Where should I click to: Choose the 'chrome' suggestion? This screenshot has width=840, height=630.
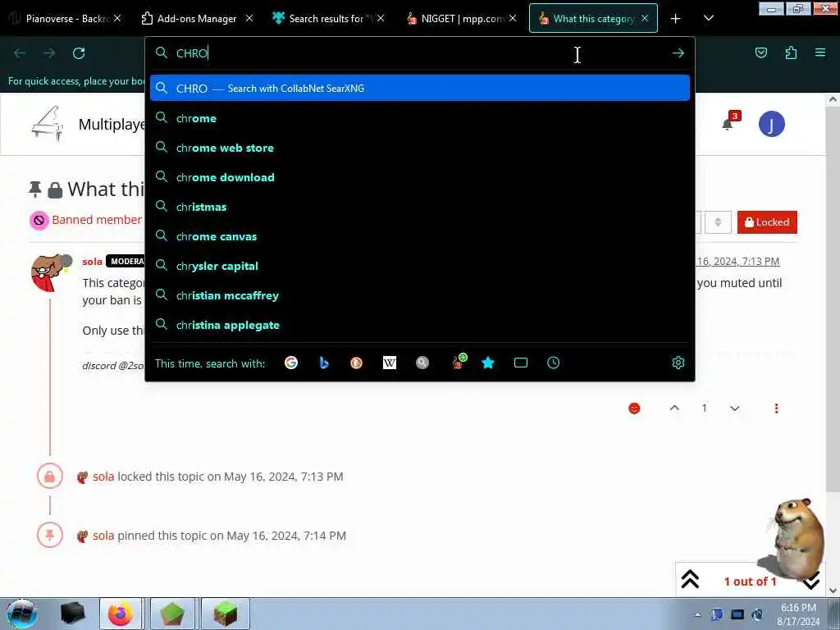[420, 118]
